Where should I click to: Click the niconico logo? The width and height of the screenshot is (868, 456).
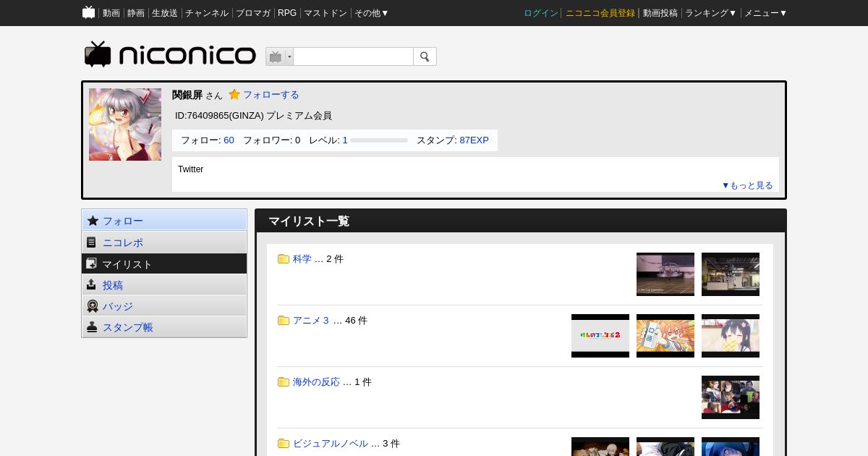(x=170, y=54)
